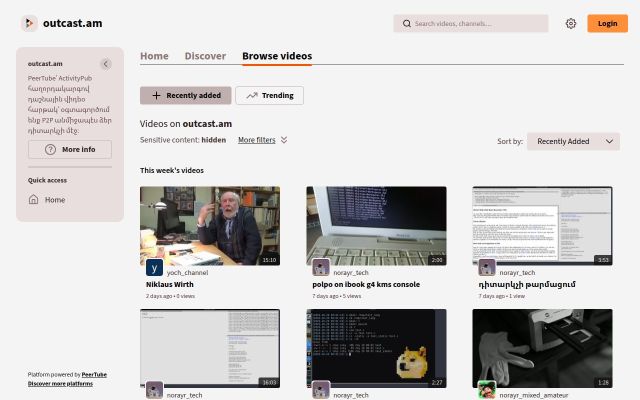Click the դիտարկչի բարմացում video title
The height and width of the screenshot is (400, 640).
[527, 284]
